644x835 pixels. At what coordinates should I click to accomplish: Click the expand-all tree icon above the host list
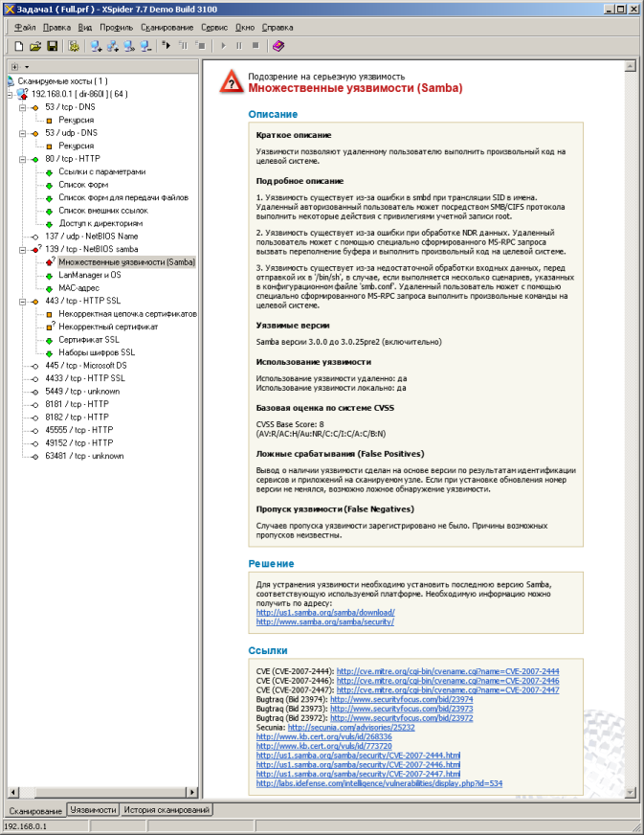tap(15, 67)
